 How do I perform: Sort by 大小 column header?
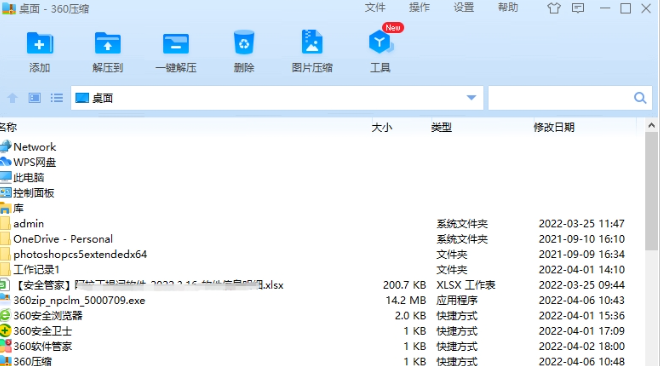click(x=382, y=127)
